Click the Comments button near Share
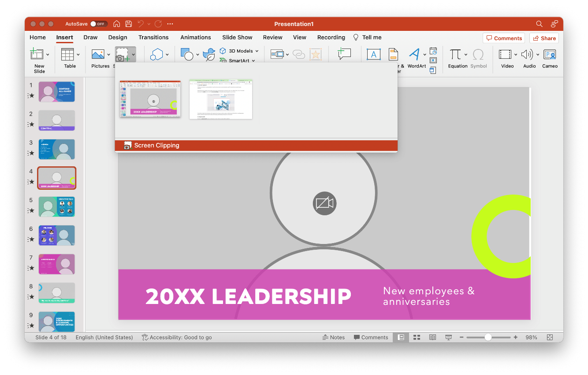 click(x=504, y=38)
